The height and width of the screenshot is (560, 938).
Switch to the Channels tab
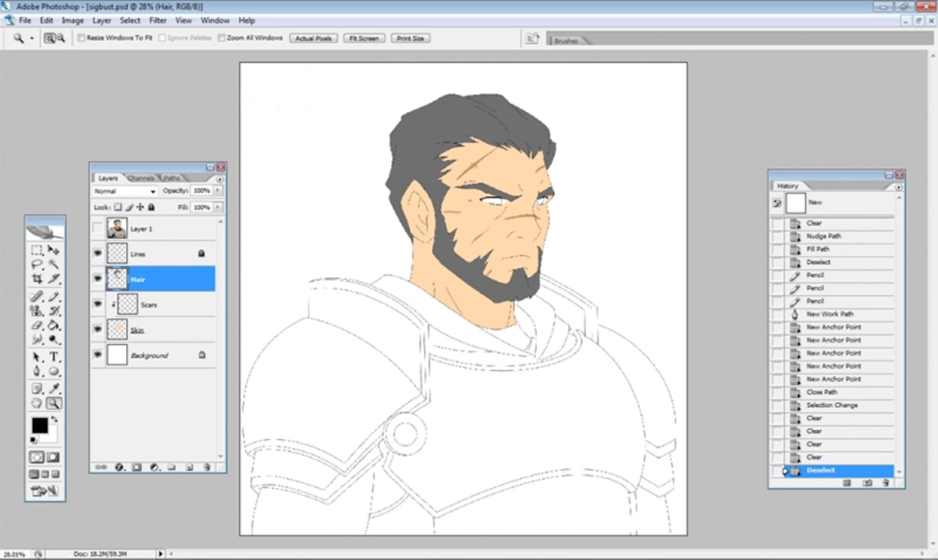[141, 178]
